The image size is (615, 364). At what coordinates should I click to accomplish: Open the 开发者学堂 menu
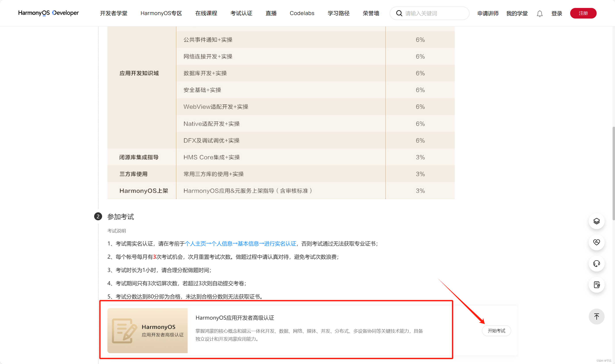click(113, 13)
